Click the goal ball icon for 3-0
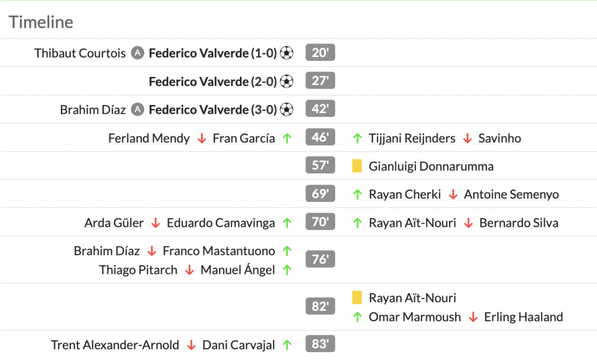 coord(286,110)
